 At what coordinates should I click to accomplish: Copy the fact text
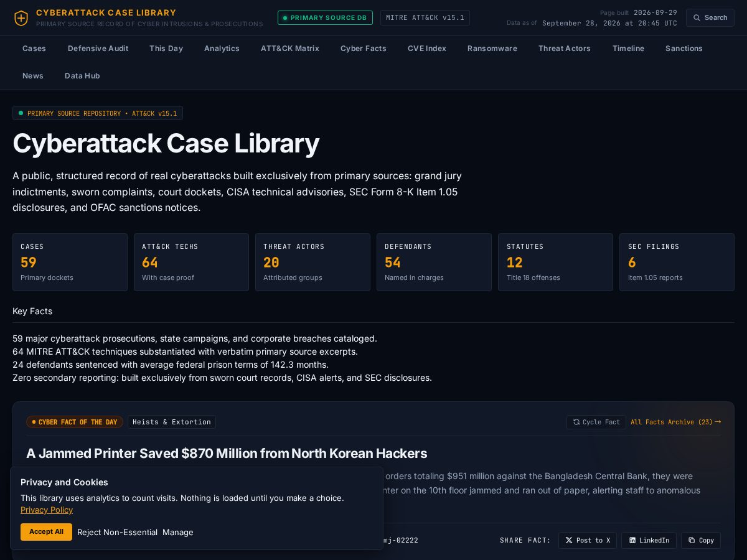[701, 540]
